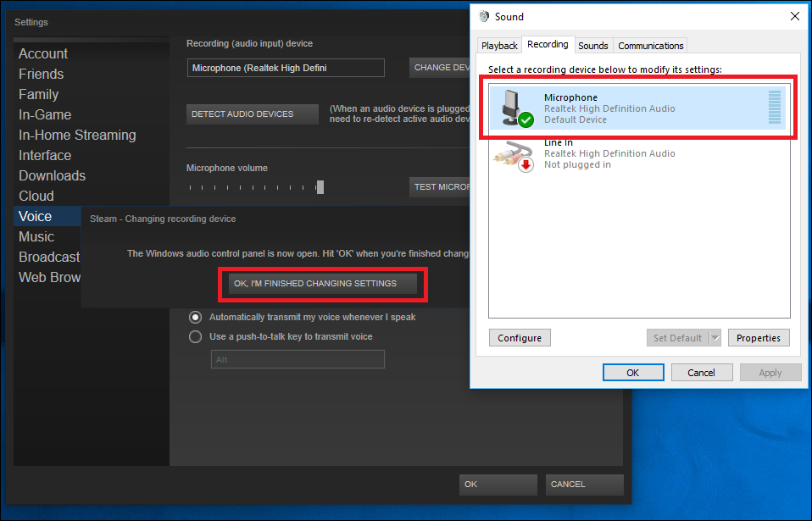Click the Microphone device icon in Sound window
812x521 pixels.
click(517, 108)
